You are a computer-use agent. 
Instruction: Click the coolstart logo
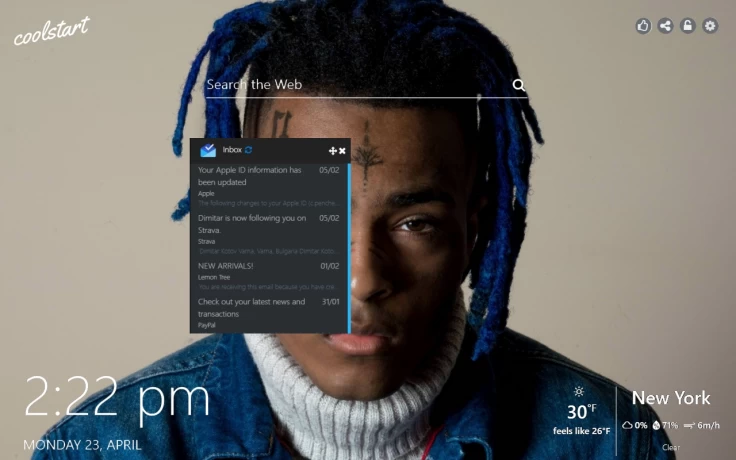(51, 31)
